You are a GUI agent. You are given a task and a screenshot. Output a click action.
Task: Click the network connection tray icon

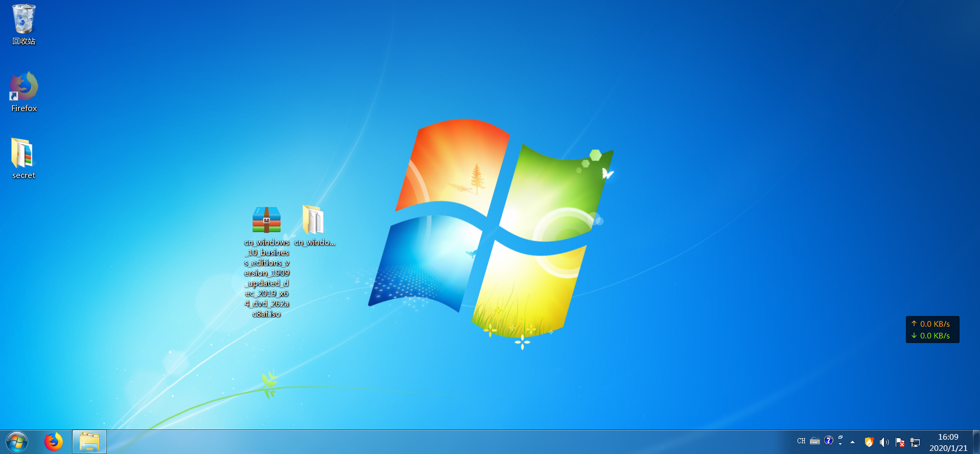click(x=915, y=442)
